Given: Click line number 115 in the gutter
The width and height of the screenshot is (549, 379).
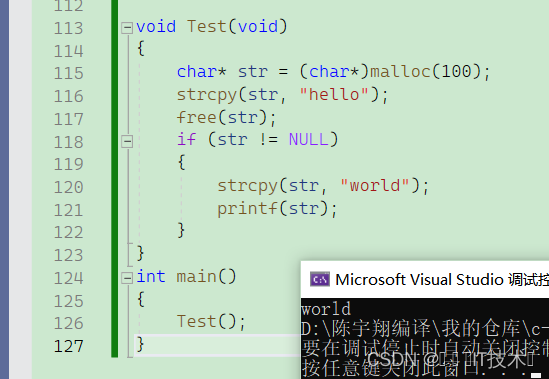Looking at the screenshot, I should (69, 73).
